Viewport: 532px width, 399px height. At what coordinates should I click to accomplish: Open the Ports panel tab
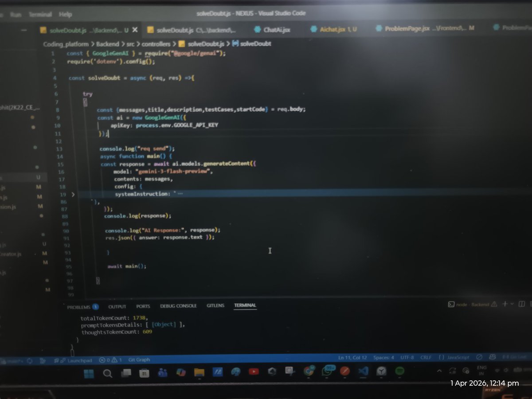point(143,306)
